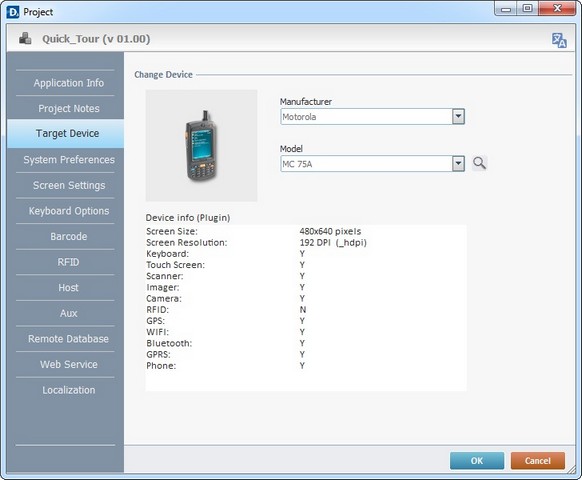Open Keyboard Options section
The height and width of the screenshot is (480, 582).
tap(69, 211)
